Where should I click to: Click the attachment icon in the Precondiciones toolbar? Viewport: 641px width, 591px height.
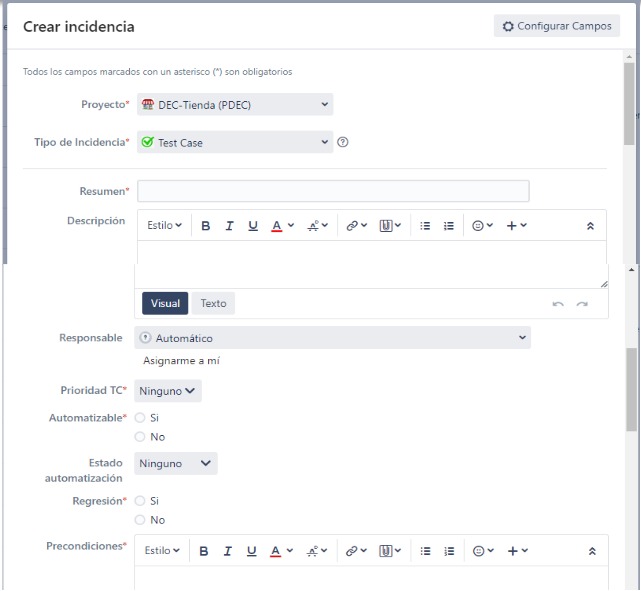pyautogui.click(x=390, y=551)
